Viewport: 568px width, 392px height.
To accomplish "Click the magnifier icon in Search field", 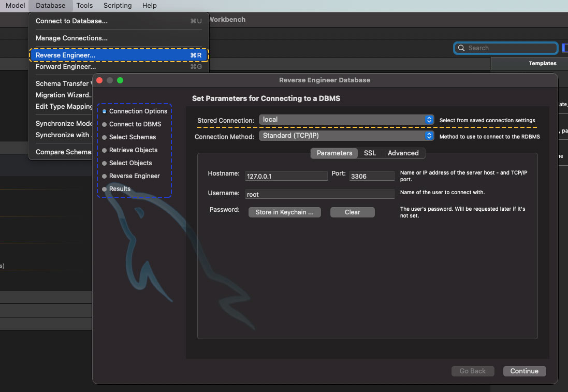I will pyautogui.click(x=461, y=48).
